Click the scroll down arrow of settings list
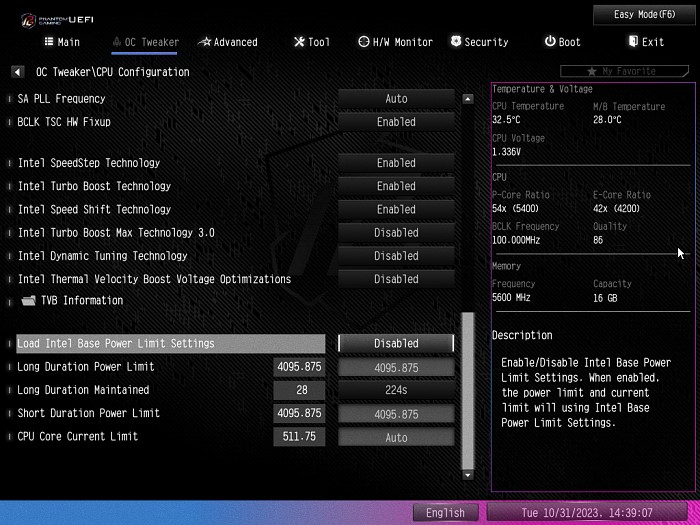This screenshot has width=700, height=525. click(x=467, y=475)
